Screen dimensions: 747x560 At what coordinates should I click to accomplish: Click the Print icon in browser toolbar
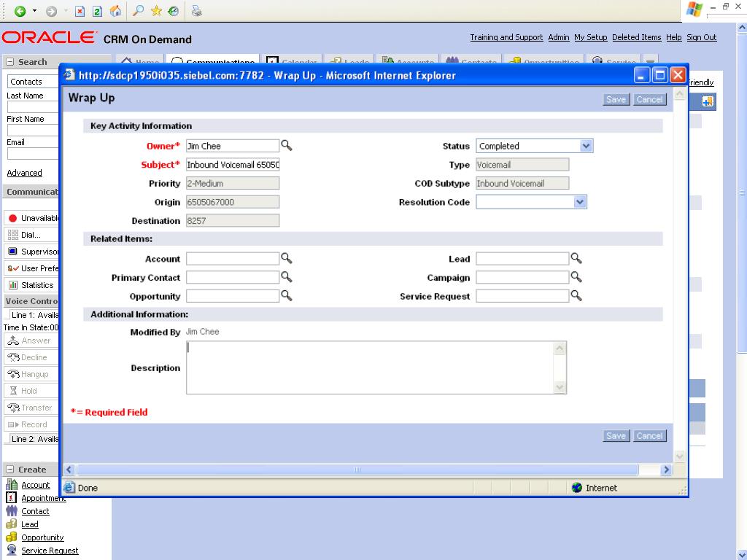pyautogui.click(x=196, y=10)
